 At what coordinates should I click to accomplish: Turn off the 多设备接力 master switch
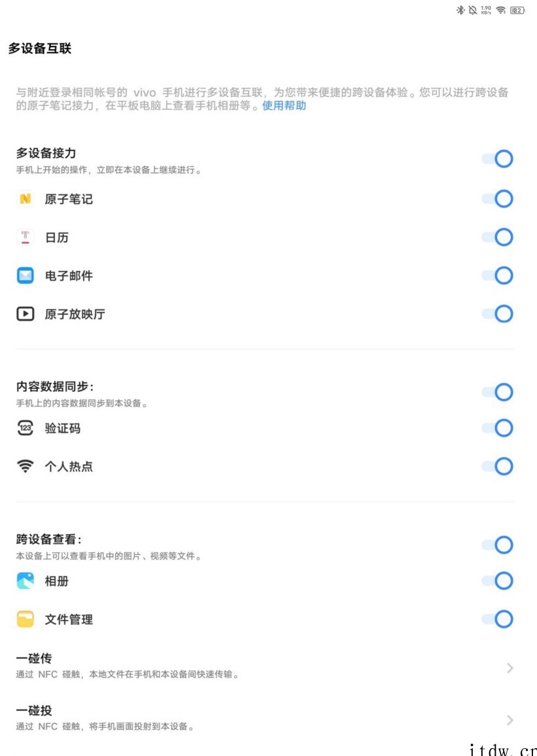point(497,159)
